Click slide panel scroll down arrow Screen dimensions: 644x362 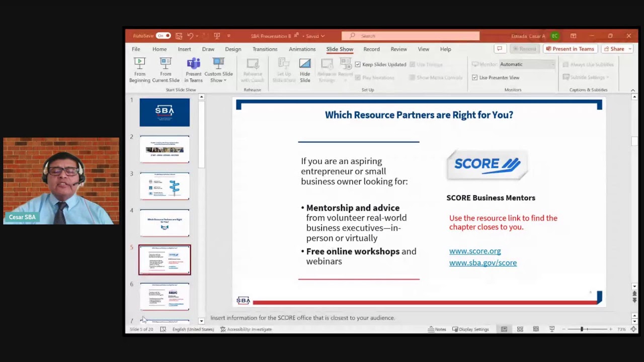click(201, 321)
